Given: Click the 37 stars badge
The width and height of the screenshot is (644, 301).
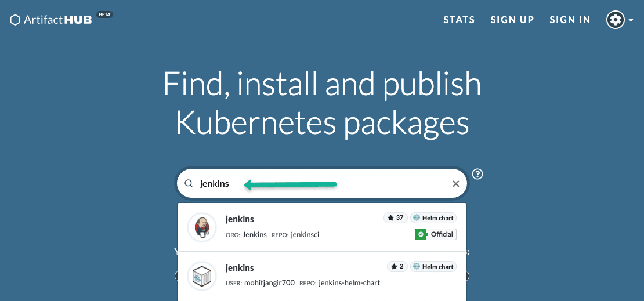Looking at the screenshot, I should 395,218.
